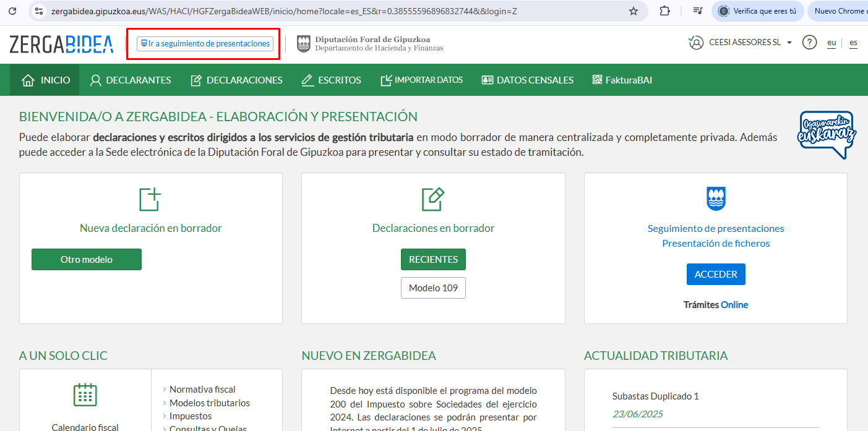Open the INICIO menu tab
Screen dimensions: 868x431
pyautogui.click(x=45, y=80)
